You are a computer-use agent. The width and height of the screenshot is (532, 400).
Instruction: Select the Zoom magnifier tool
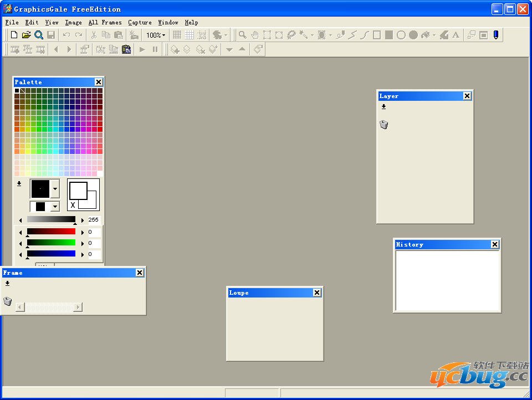(242, 35)
